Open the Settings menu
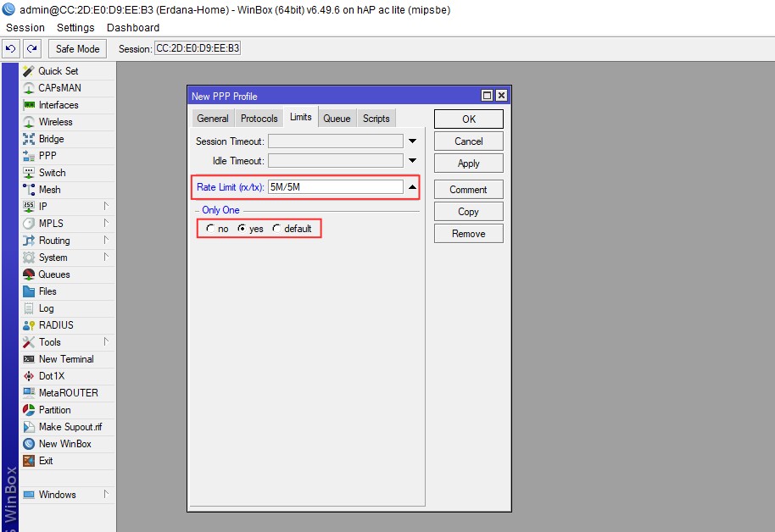 tap(75, 28)
